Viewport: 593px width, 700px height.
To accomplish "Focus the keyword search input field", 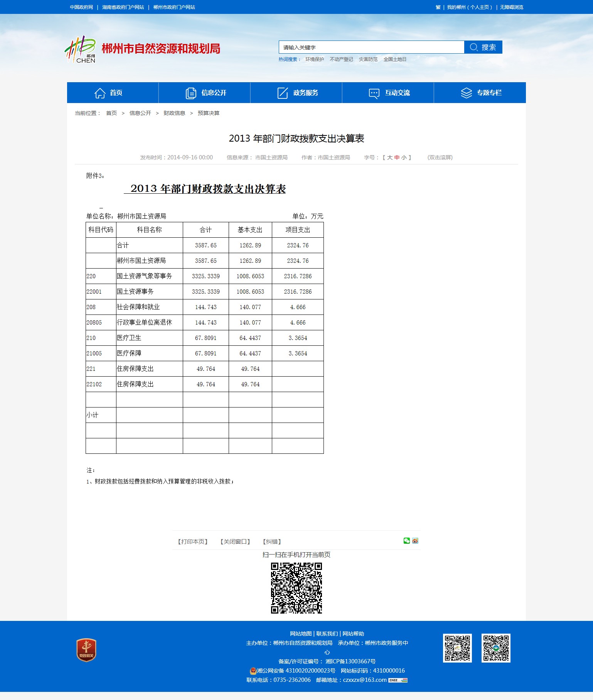I will (x=371, y=47).
